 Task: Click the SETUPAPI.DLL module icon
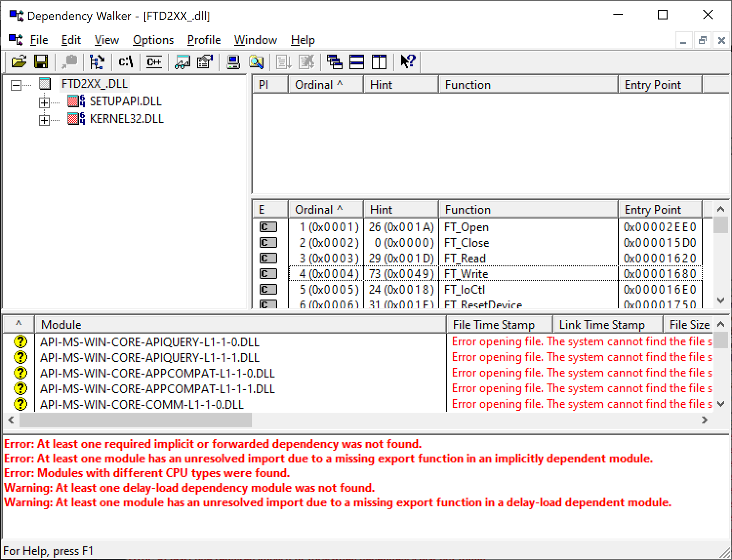pyautogui.click(x=76, y=101)
